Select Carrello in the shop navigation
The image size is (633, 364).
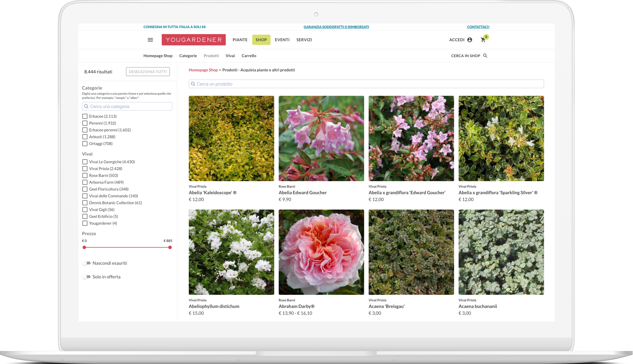pyautogui.click(x=249, y=56)
